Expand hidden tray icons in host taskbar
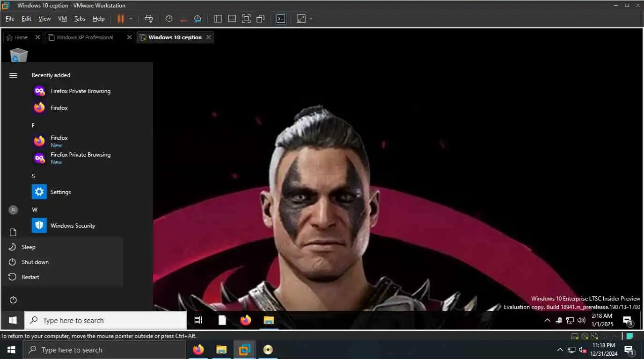The width and height of the screenshot is (644, 359). (x=560, y=350)
